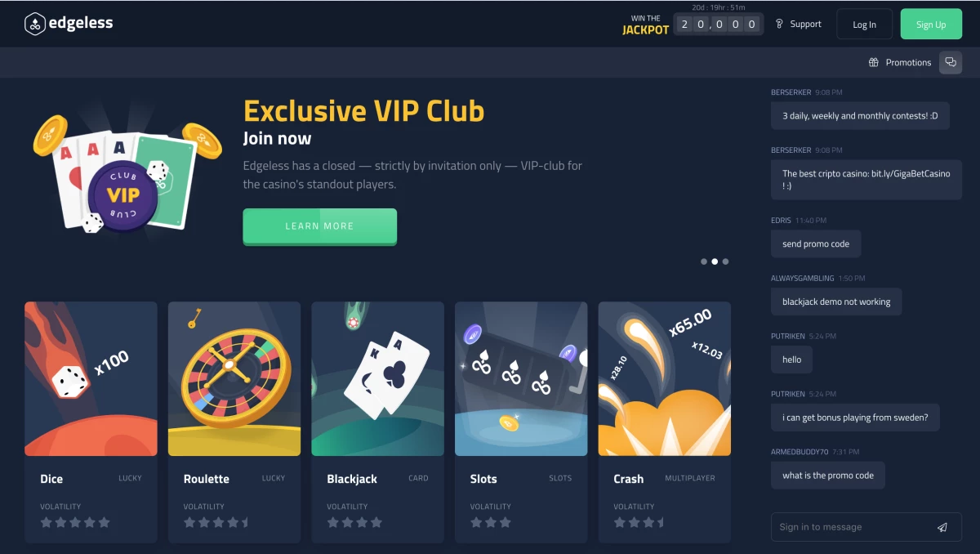Image resolution: width=980 pixels, height=554 pixels.
Task: Open the Blackjack cards game tile
Action: [x=377, y=378]
